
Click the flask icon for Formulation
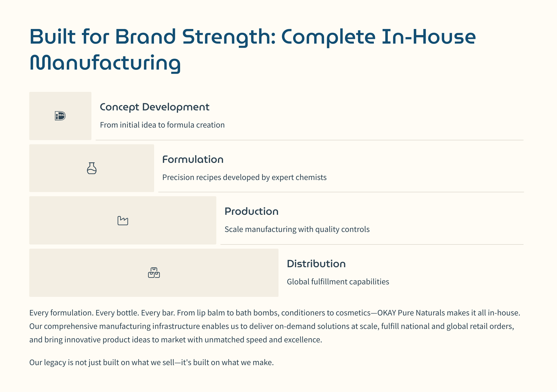[x=92, y=168]
